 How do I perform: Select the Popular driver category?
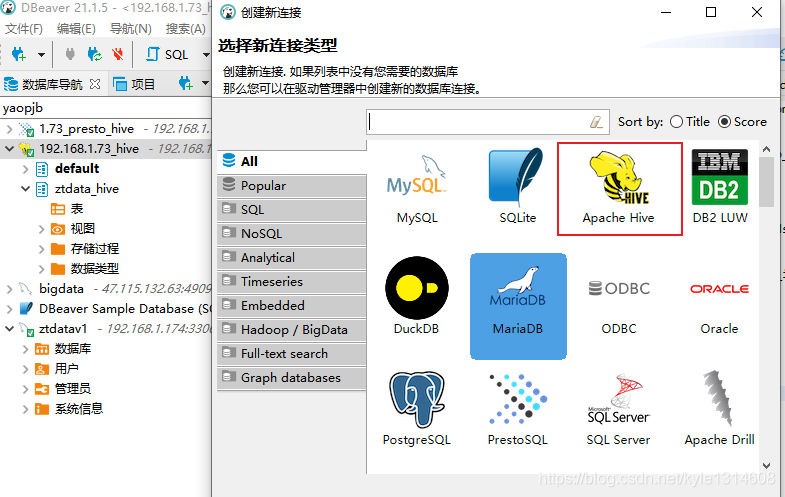(292, 186)
